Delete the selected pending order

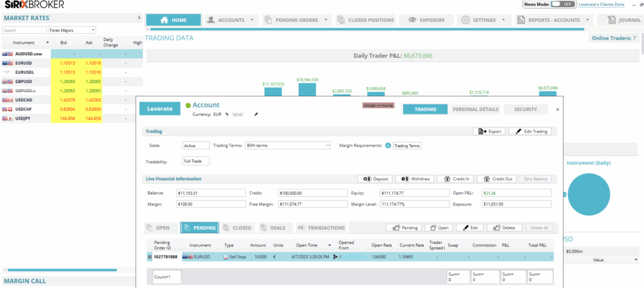point(504,228)
